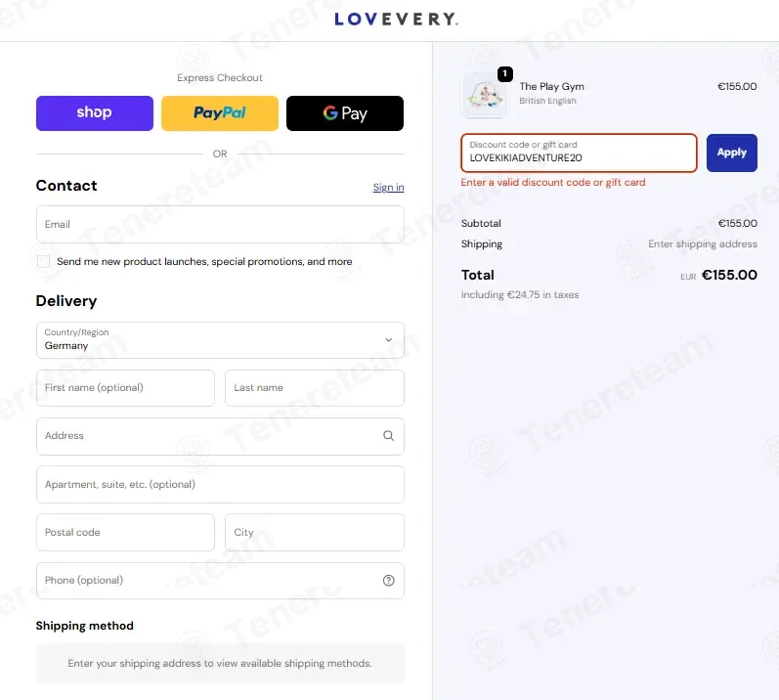Tick the product launches newsletter checkbox
779x700 pixels.
point(44,261)
